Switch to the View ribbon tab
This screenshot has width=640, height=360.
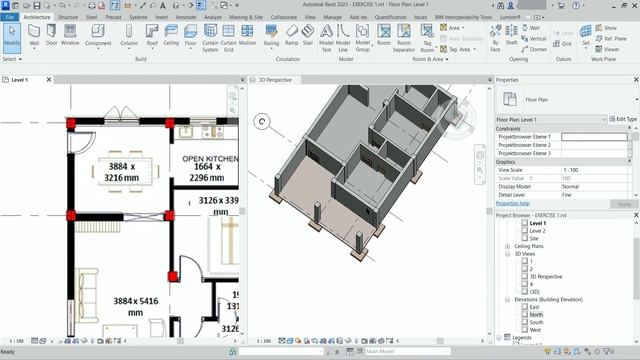pos(310,17)
